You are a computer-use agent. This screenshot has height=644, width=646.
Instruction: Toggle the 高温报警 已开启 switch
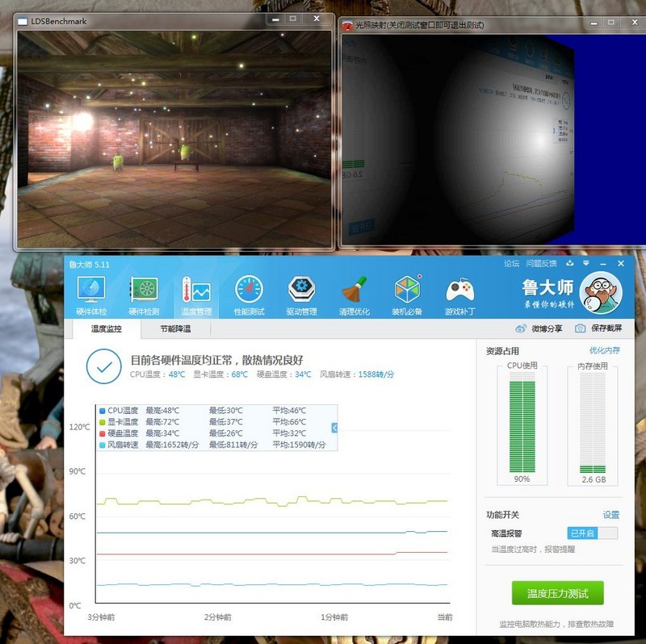tap(592, 533)
